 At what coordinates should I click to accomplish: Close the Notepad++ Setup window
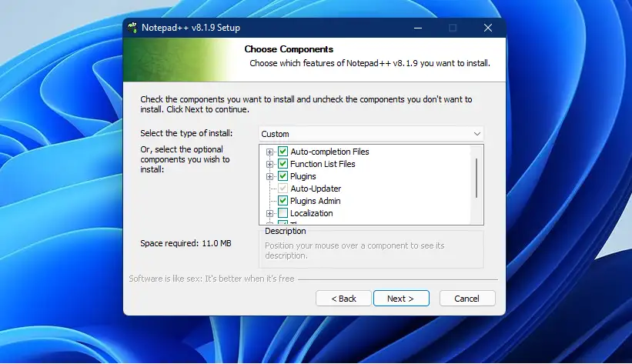488,28
